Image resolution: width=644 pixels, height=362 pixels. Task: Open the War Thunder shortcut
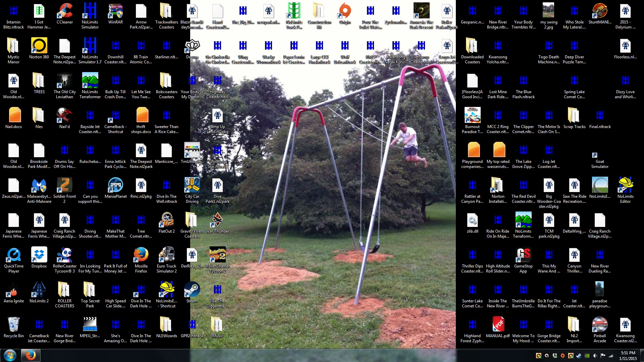tap(217, 221)
